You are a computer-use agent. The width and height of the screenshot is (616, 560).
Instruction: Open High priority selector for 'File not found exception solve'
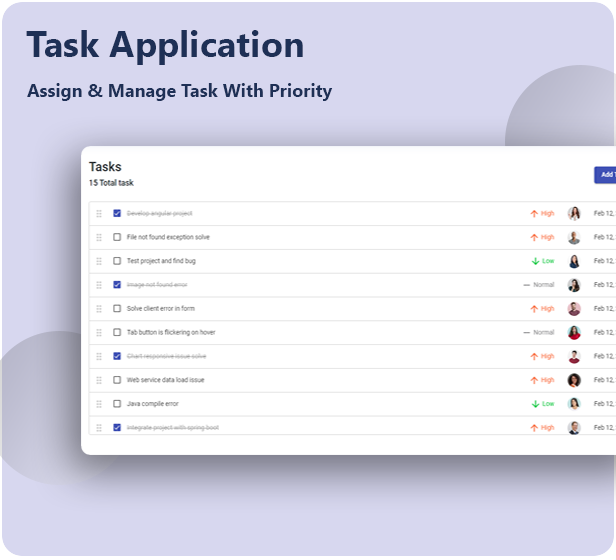click(542, 237)
